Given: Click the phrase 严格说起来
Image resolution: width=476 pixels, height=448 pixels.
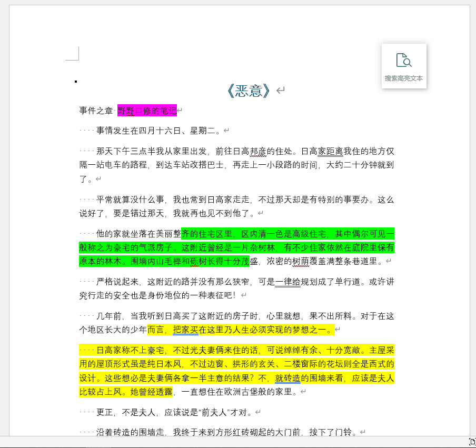Looking at the screenshot, I should click(x=117, y=282).
